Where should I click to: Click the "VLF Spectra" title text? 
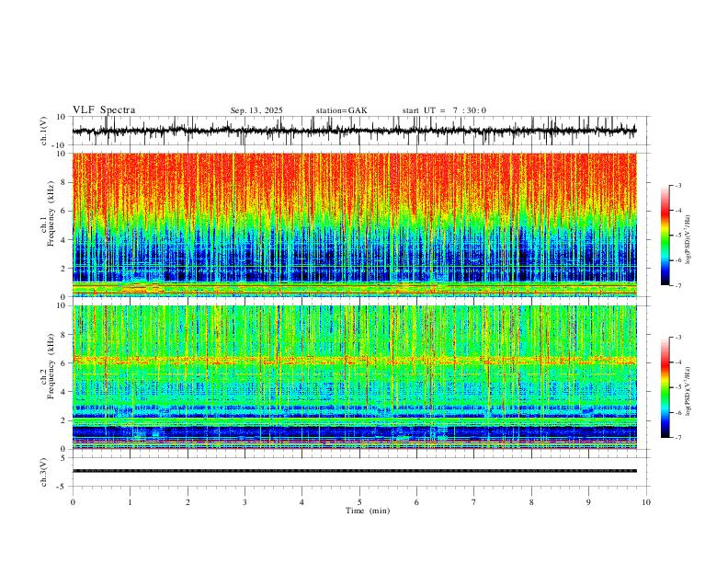[x=104, y=110]
